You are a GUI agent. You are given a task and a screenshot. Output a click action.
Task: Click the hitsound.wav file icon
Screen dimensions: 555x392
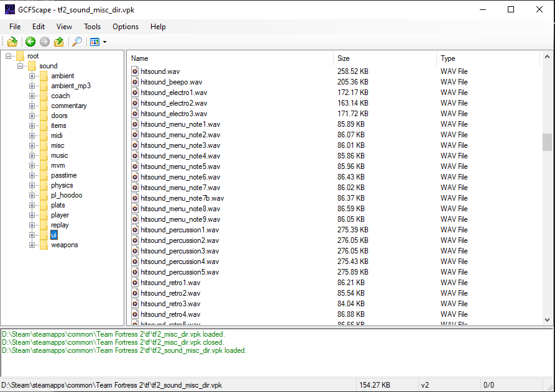(135, 71)
